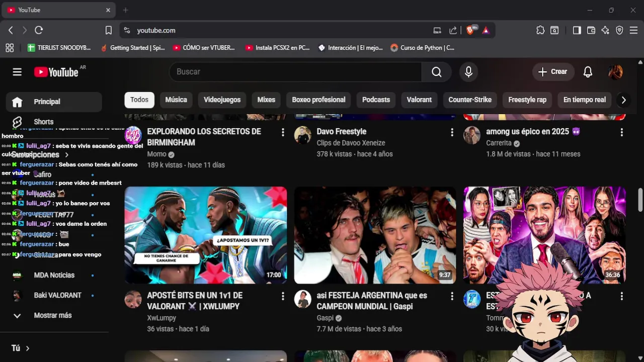Open a new browser tab with plus
644x362 pixels.
[x=125, y=10]
